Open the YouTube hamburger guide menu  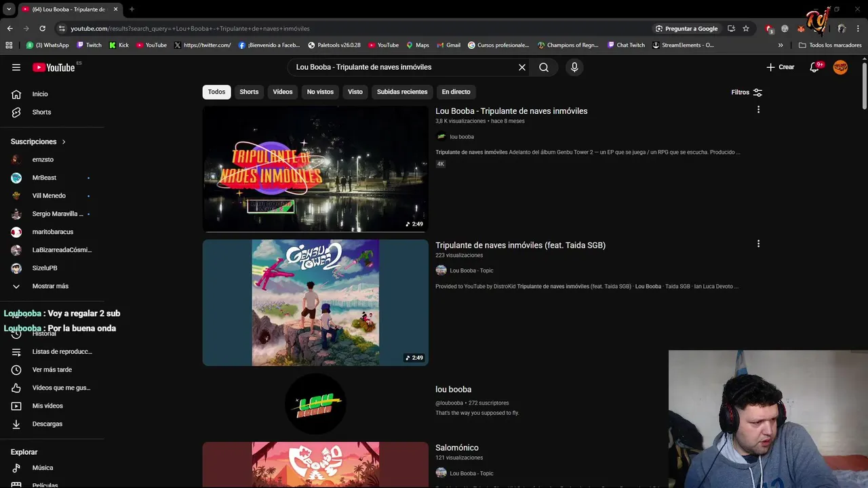16,67
